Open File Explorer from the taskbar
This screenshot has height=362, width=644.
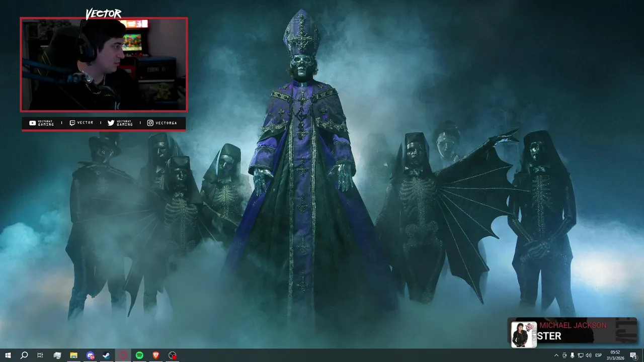click(73, 355)
